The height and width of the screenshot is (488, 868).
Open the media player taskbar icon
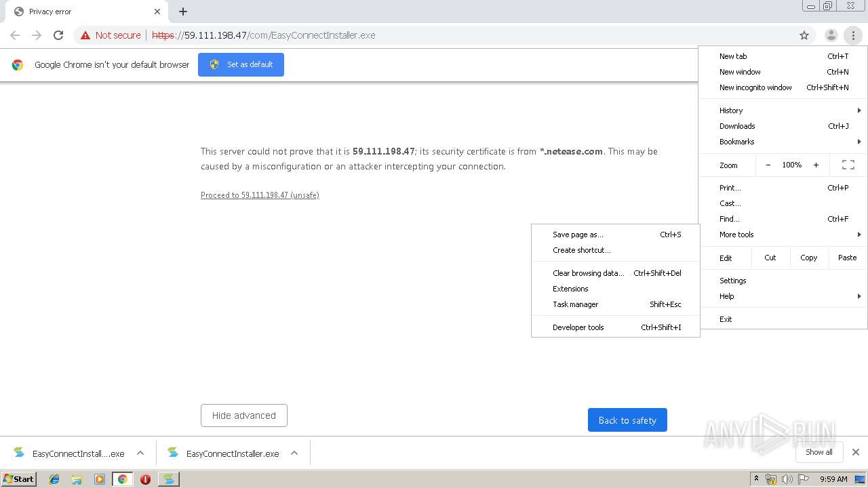coord(100,479)
